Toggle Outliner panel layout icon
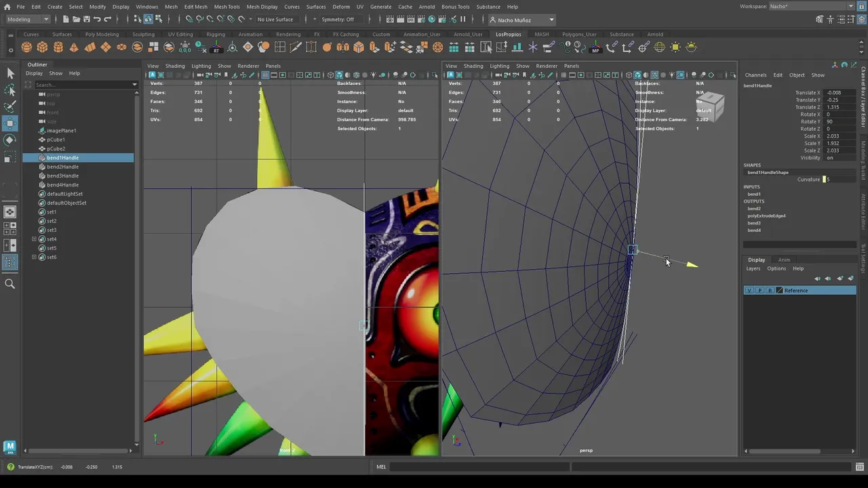The image size is (868, 488). pyautogui.click(x=10, y=262)
